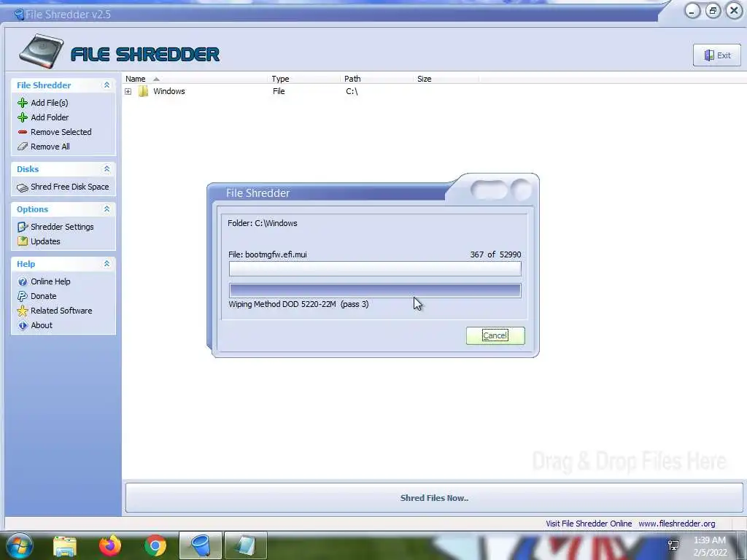Click the clock showing 1:39 AM
Screen dimensions: 747x560
click(709, 540)
